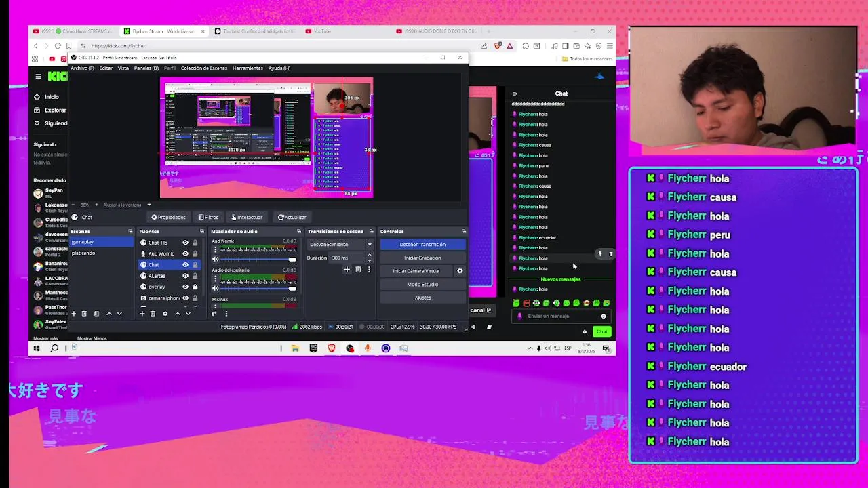868x488 pixels.
Task: Toggle visibility of ALertas source
Action: tap(185, 276)
